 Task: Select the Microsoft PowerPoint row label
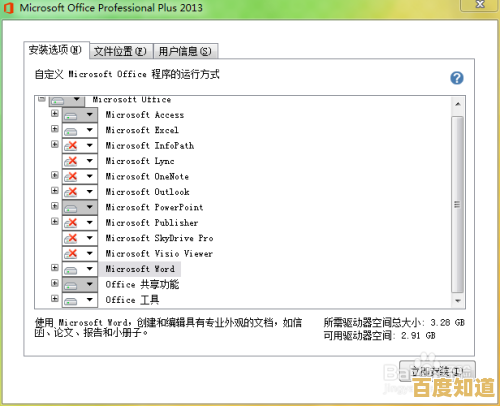(x=154, y=207)
